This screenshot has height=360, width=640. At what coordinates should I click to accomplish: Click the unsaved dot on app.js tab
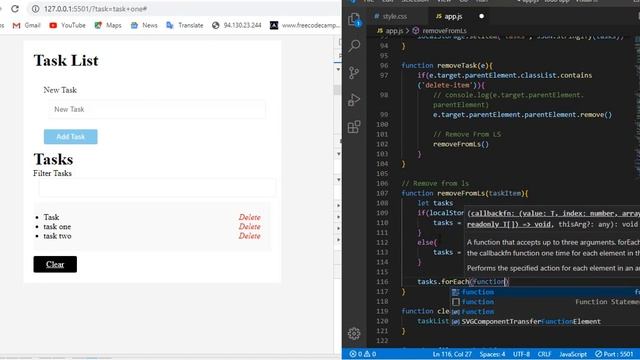481,16
